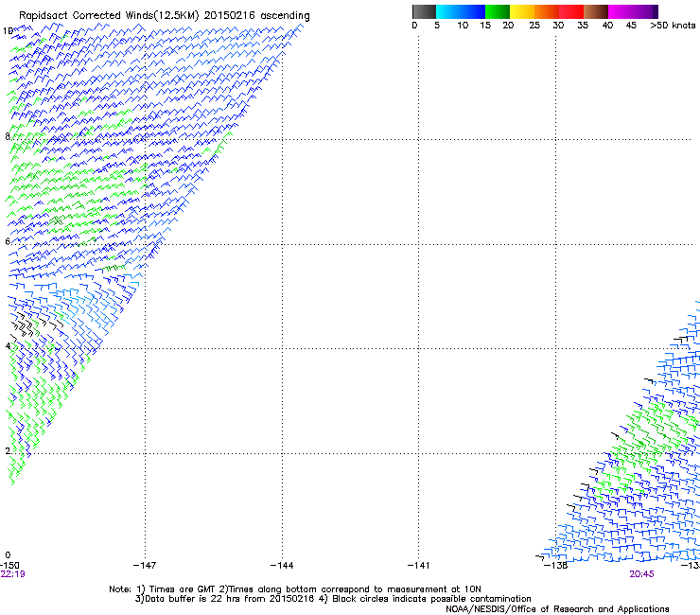Click the latitude label '2' on axis
Image resolution: width=700 pixels, height=615 pixels.
8,450
